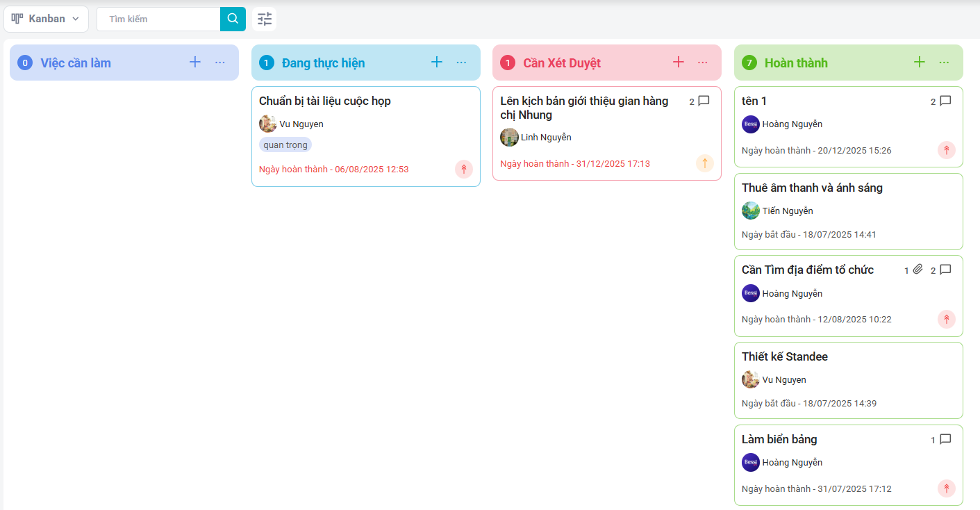Image resolution: width=980 pixels, height=510 pixels.
Task: Click the Tìm kiếm search input field
Action: [158, 19]
